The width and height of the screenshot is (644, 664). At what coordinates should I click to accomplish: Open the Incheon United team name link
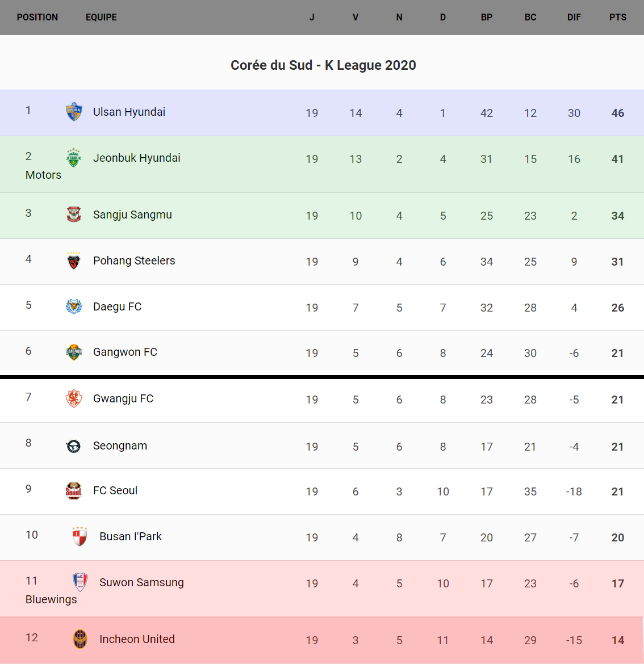tap(137, 639)
